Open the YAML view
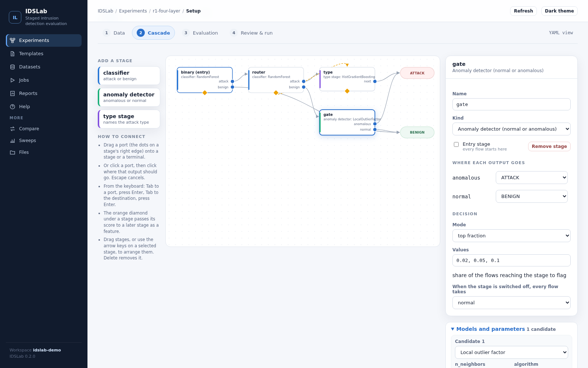 (x=561, y=33)
